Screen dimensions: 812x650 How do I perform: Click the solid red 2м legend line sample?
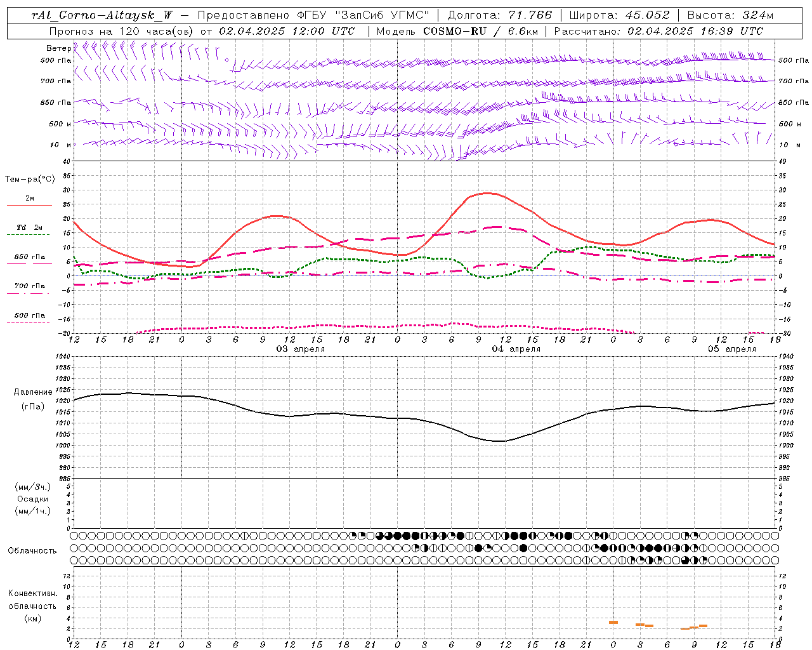pyautogui.click(x=30, y=206)
